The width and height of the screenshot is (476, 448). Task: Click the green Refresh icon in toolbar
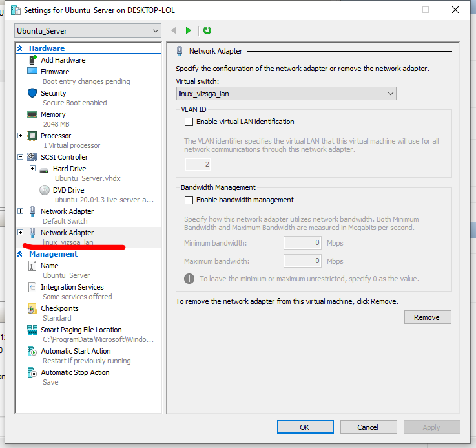[x=207, y=30]
